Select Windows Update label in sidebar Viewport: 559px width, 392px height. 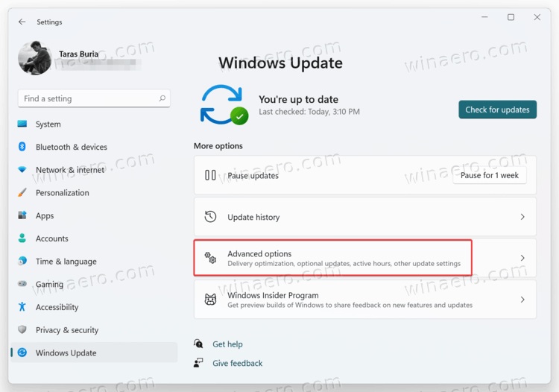(66, 353)
